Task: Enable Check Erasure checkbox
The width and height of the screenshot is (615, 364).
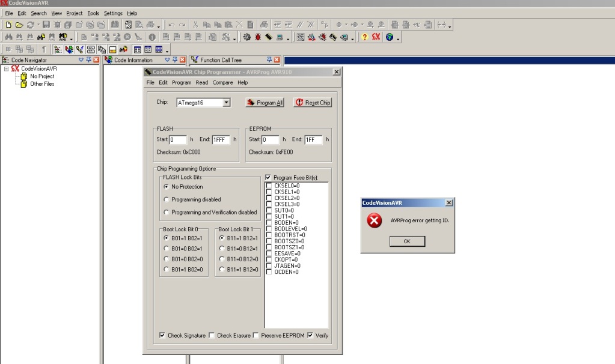Action: [212, 335]
